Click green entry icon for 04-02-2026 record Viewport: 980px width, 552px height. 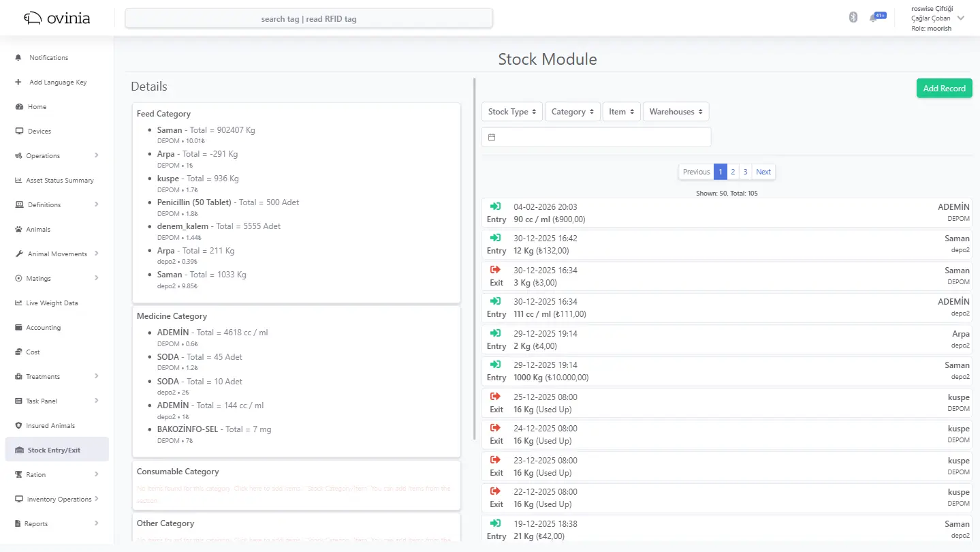496,206
